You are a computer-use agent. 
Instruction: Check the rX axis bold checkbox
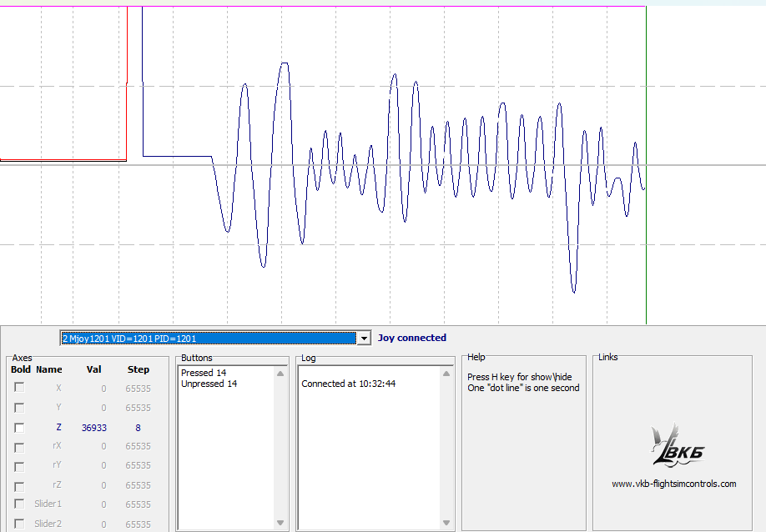(x=19, y=446)
